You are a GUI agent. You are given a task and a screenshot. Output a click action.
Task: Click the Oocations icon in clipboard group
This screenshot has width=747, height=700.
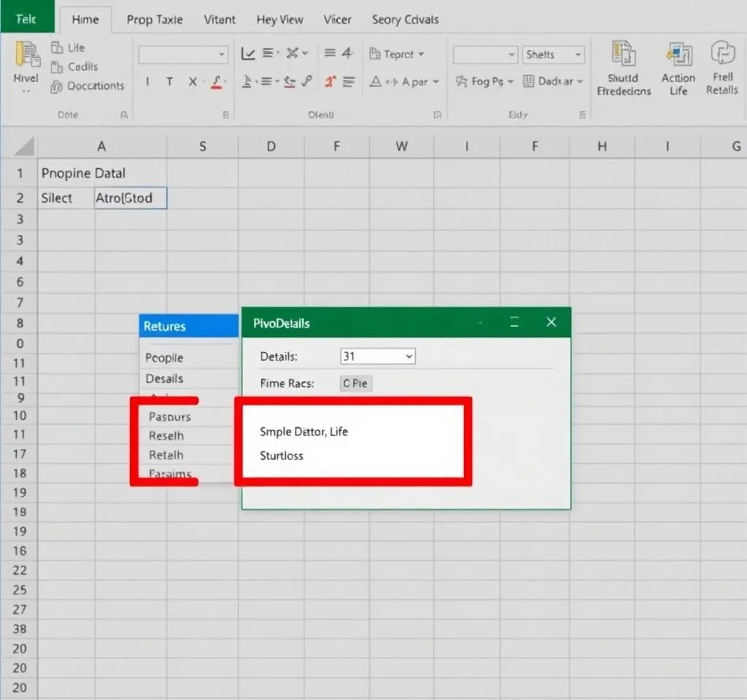(57, 87)
